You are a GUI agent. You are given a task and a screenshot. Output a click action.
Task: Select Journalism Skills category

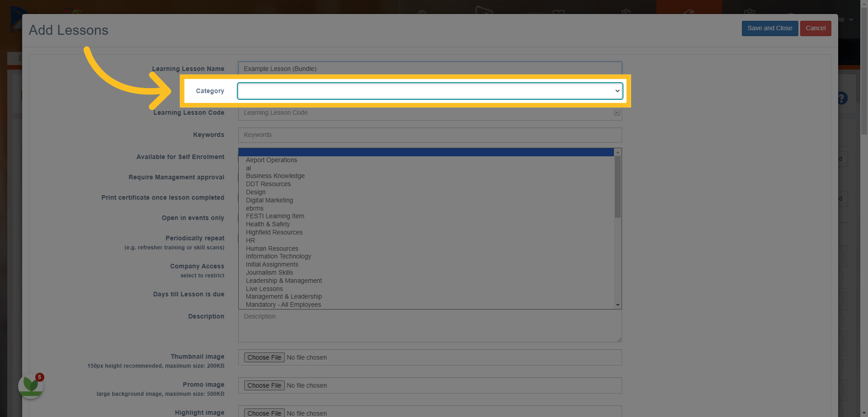[x=426, y=272]
